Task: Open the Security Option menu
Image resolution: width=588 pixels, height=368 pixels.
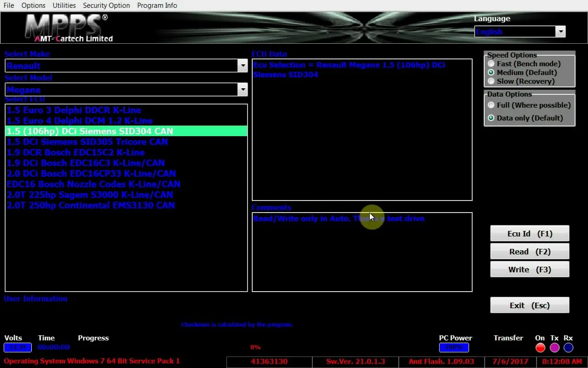Action: tap(106, 5)
